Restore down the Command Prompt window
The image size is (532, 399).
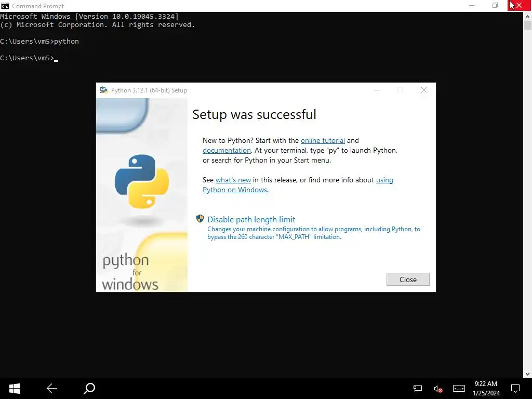pos(495,6)
